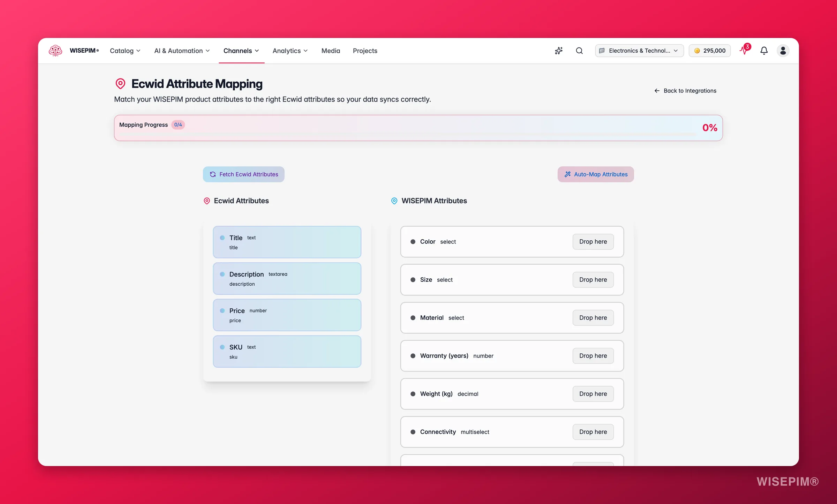Click the 0/4 mapping progress badge

[x=178, y=125]
